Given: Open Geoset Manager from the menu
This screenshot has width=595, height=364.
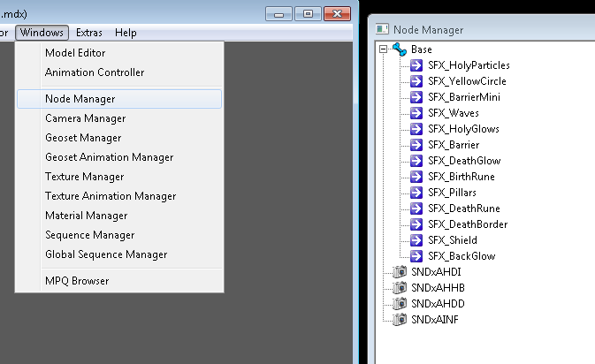Looking at the screenshot, I should click(119, 138).
